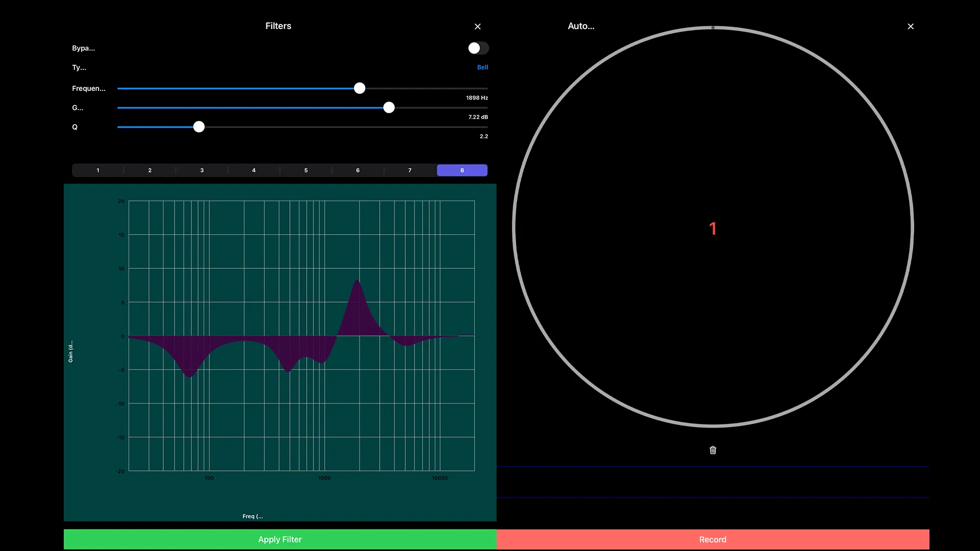This screenshot has height=551, width=980.
Task: Select filter band 7
Action: click(x=410, y=170)
